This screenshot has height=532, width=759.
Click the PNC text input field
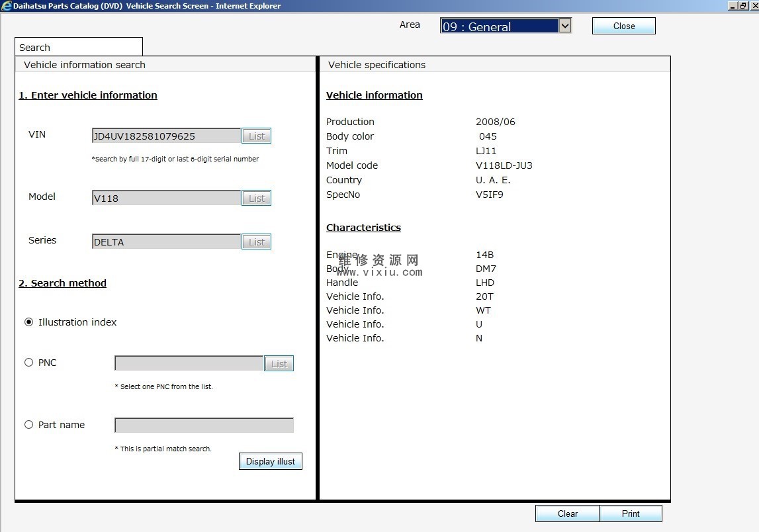pos(189,363)
